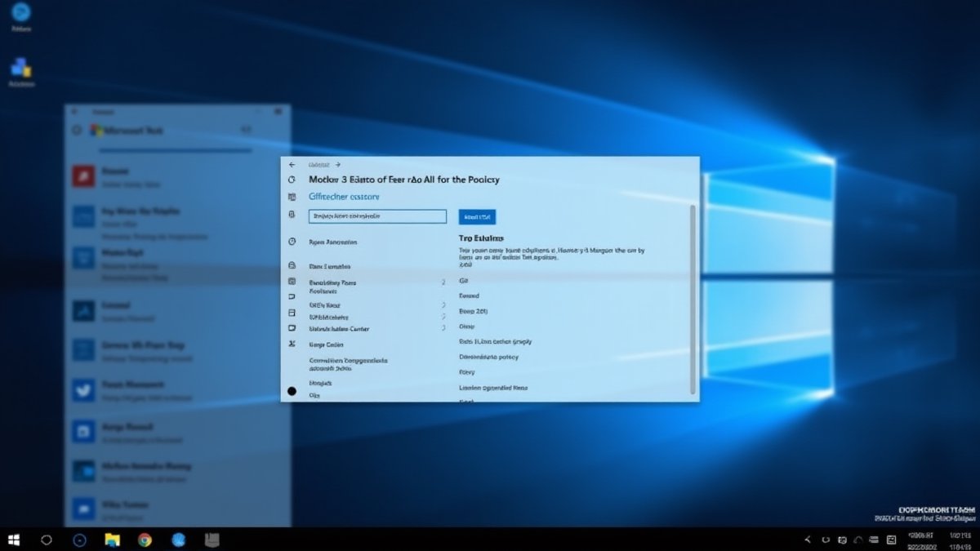Focus the outlined text field in the dialog
This screenshot has width=980, height=551.
[x=377, y=216]
